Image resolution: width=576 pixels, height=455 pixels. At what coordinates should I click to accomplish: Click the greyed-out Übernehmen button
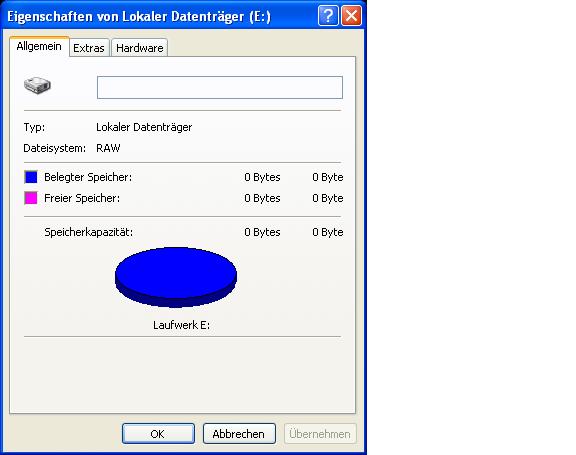pos(320,434)
